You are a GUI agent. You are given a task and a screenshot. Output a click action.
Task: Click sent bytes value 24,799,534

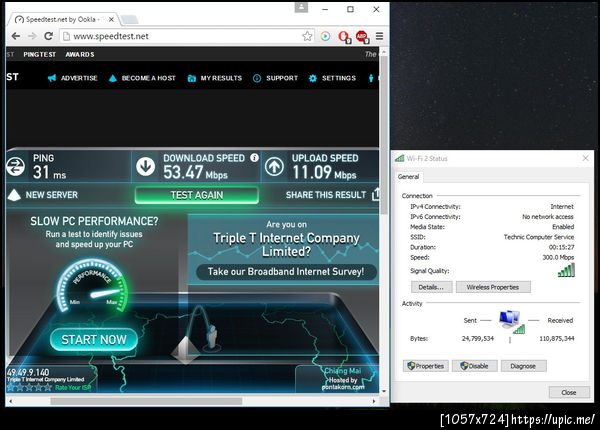click(x=478, y=338)
